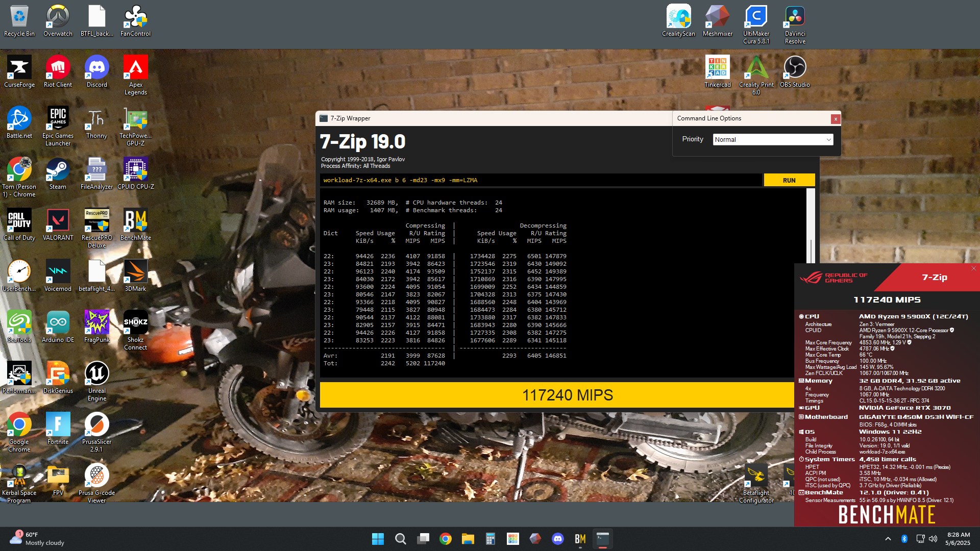Open the Steam desktop icon
The image size is (980, 551).
click(58, 174)
